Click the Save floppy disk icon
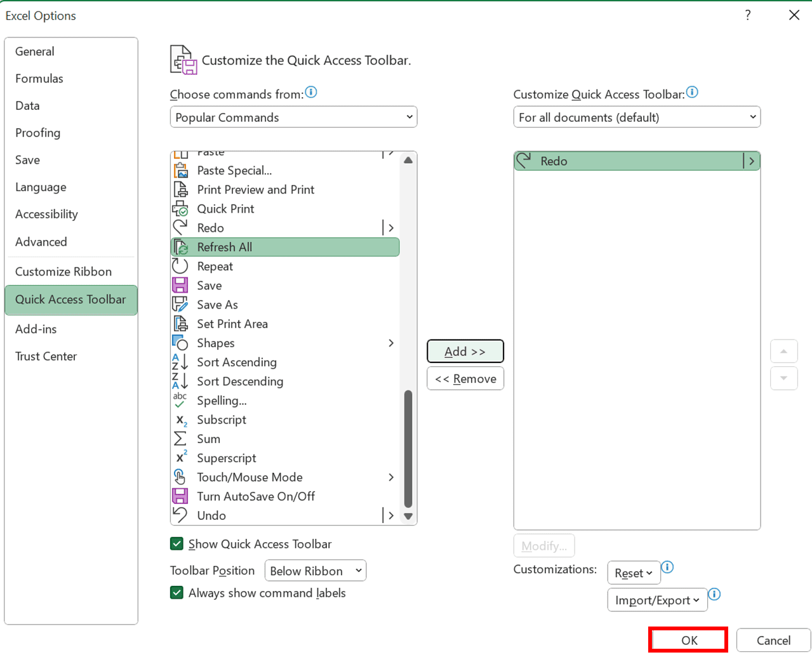This screenshot has width=812, height=657. pyautogui.click(x=181, y=285)
